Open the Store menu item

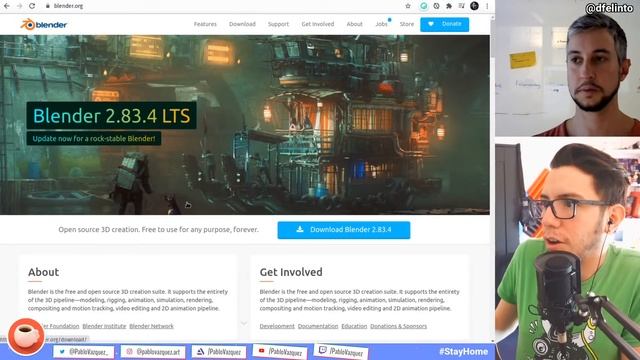coord(407,24)
